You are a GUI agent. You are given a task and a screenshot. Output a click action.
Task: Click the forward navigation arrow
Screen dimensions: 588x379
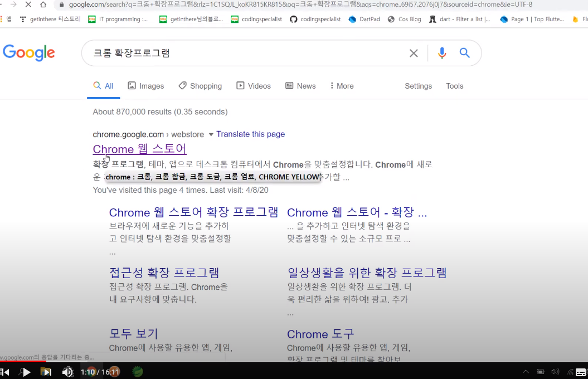click(x=13, y=4)
